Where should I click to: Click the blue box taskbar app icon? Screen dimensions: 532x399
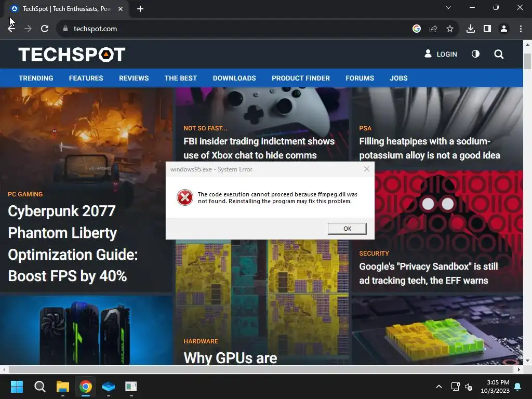coord(109,387)
